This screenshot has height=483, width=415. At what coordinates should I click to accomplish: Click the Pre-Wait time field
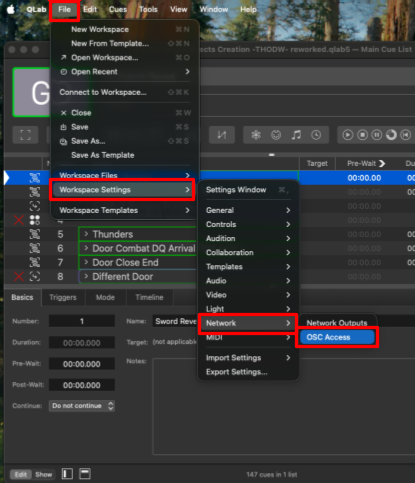point(82,364)
